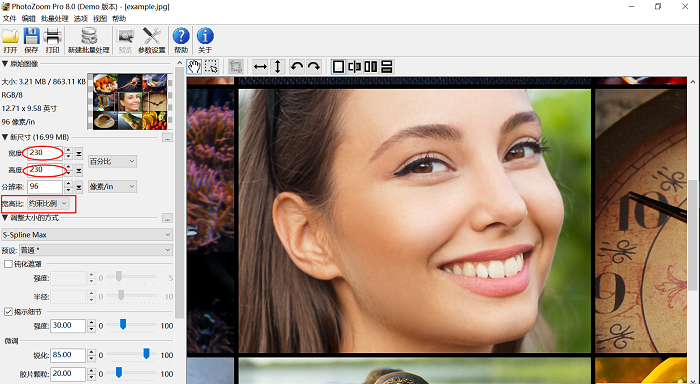This screenshot has height=384, width=700.
Task: Switch to stacked horizontal preview
Action: pos(387,67)
